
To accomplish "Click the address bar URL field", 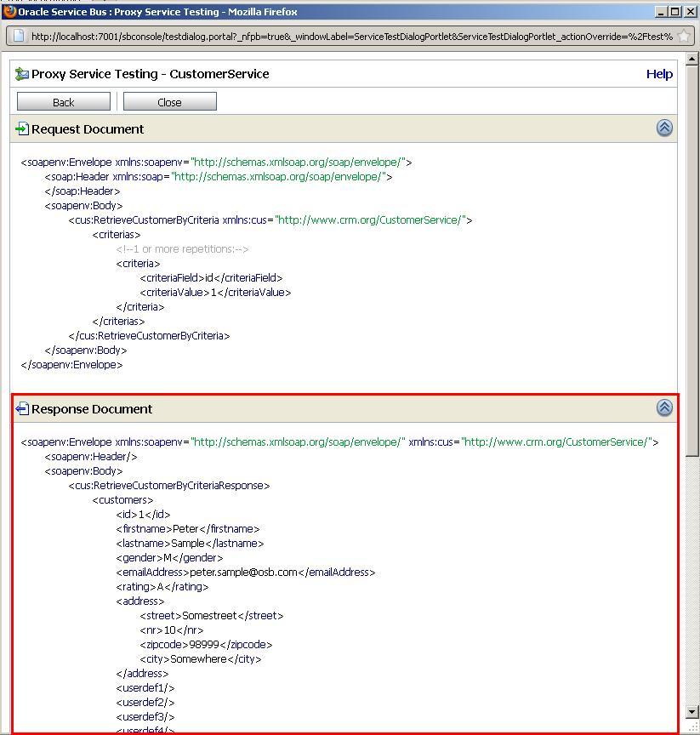I will pos(351,36).
